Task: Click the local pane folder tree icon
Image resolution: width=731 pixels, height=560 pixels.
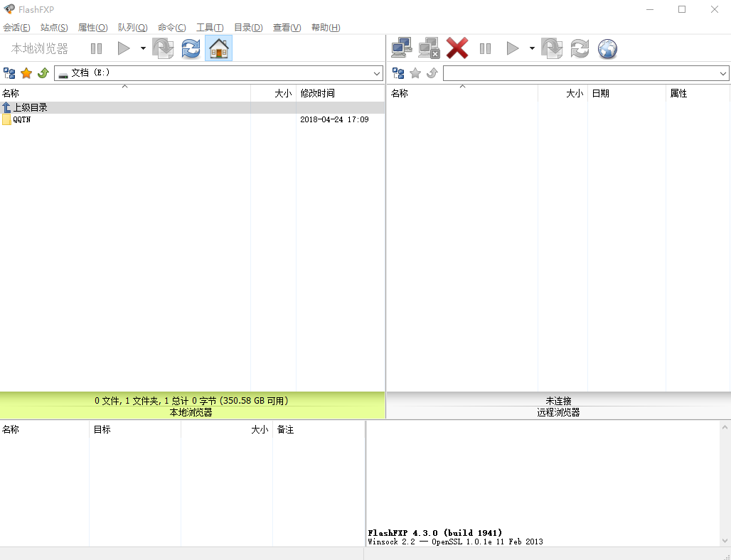Action: [x=9, y=73]
